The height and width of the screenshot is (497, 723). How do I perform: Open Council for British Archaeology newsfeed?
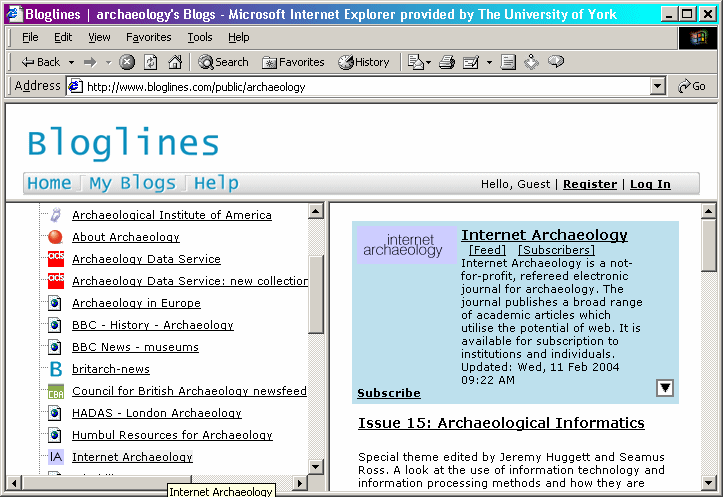189,391
